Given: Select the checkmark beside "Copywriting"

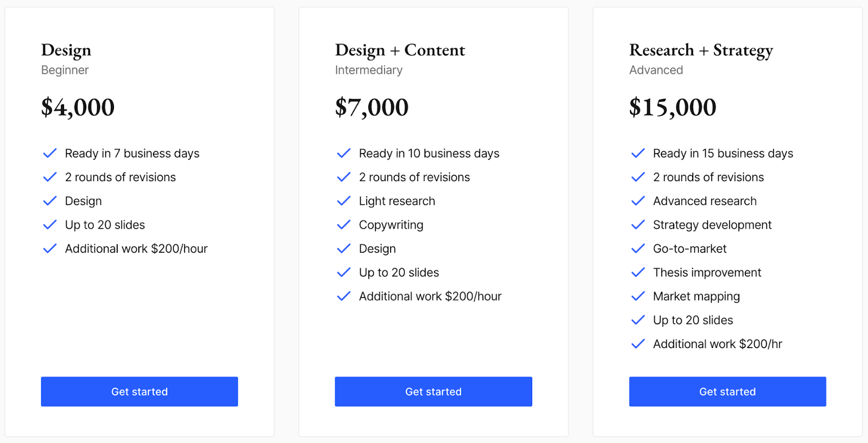Looking at the screenshot, I should pos(343,224).
